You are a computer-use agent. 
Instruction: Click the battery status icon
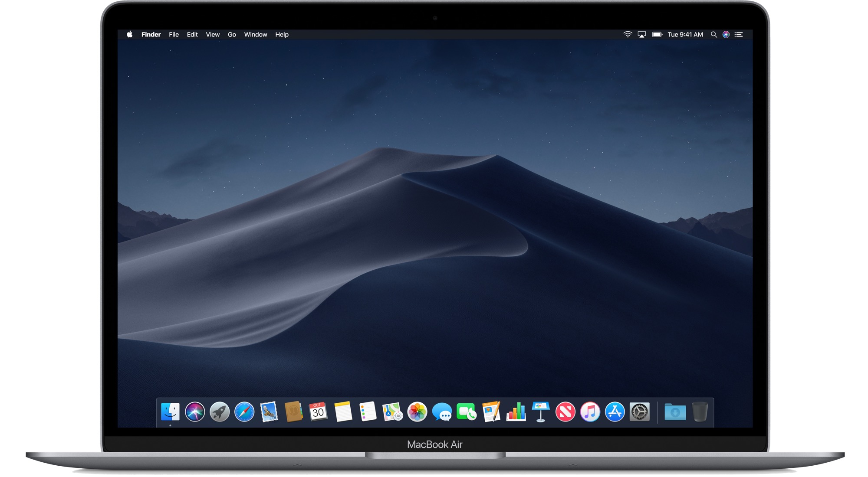(x=657, y=34)
